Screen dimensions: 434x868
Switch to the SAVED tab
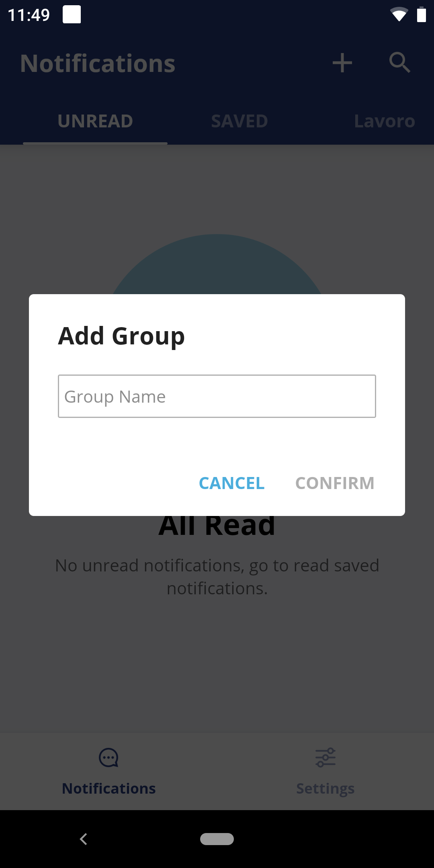click(240, 121)
